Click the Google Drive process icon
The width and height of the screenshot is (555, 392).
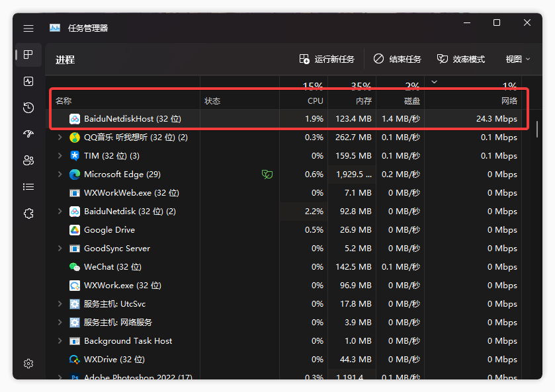[74, 230]
